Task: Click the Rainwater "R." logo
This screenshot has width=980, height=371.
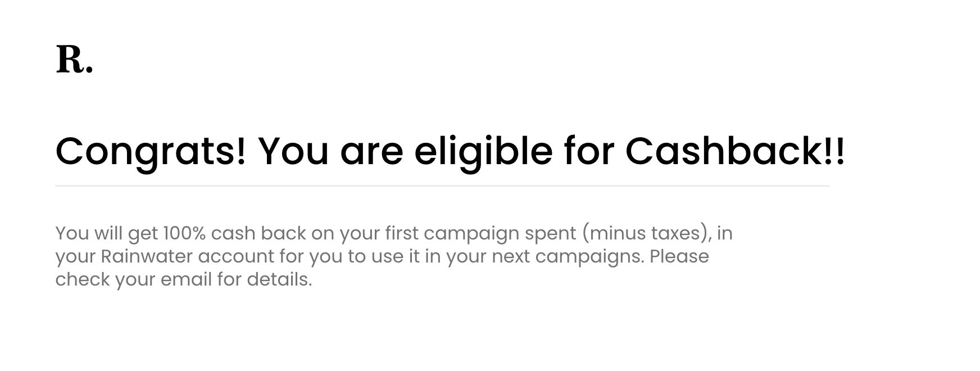Action: pyautogui.click(x=74, y=60)
